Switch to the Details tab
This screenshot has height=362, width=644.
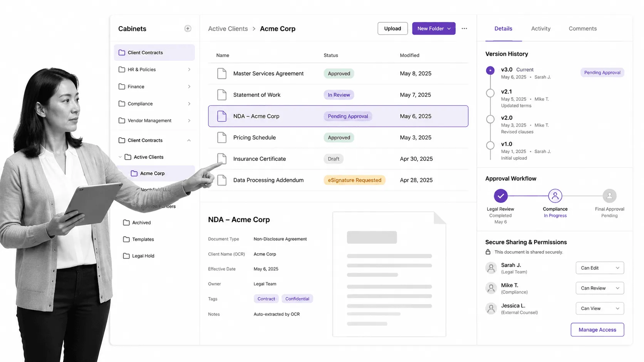[x=503, y=28]
